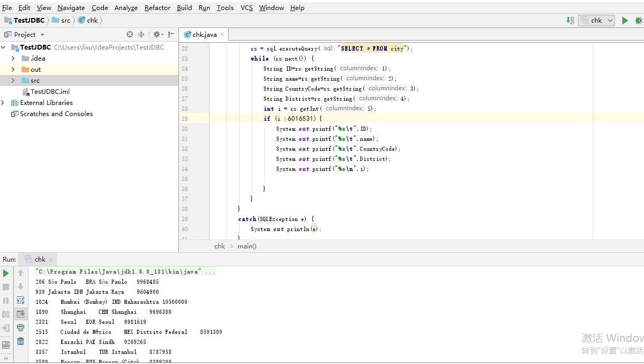This screenshot has width=644, height=364.
Task: Toggle Soft-Wrap for console output
Action: [21, 300]
